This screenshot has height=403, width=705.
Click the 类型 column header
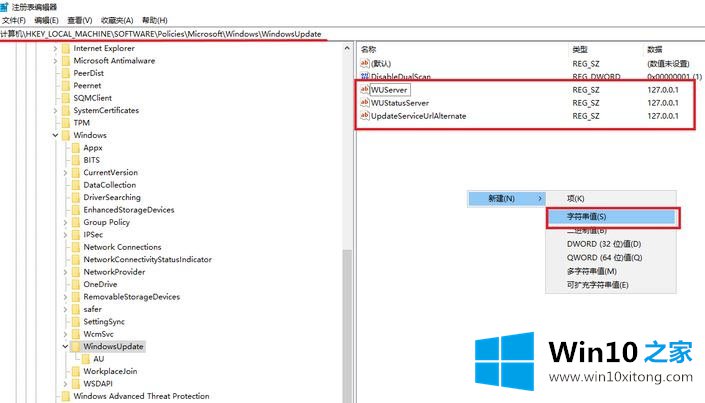[580, 49]
